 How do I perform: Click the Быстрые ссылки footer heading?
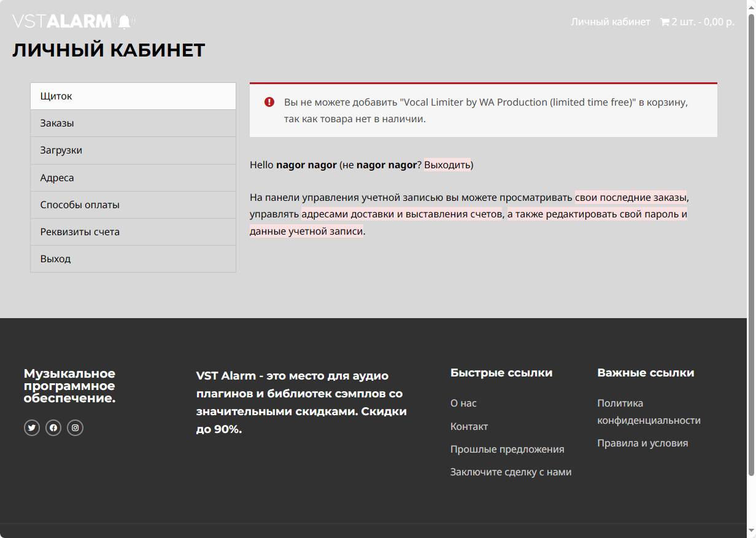(501, 373)
